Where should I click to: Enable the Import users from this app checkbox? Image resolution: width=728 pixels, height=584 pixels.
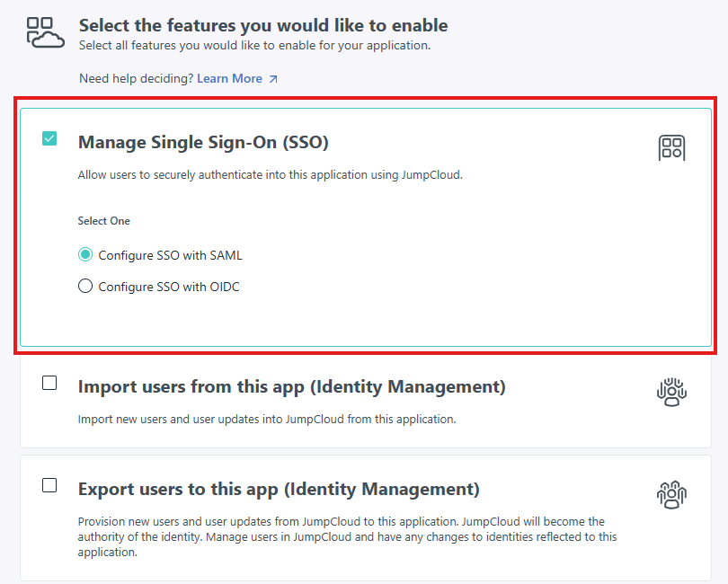(49, 384)
